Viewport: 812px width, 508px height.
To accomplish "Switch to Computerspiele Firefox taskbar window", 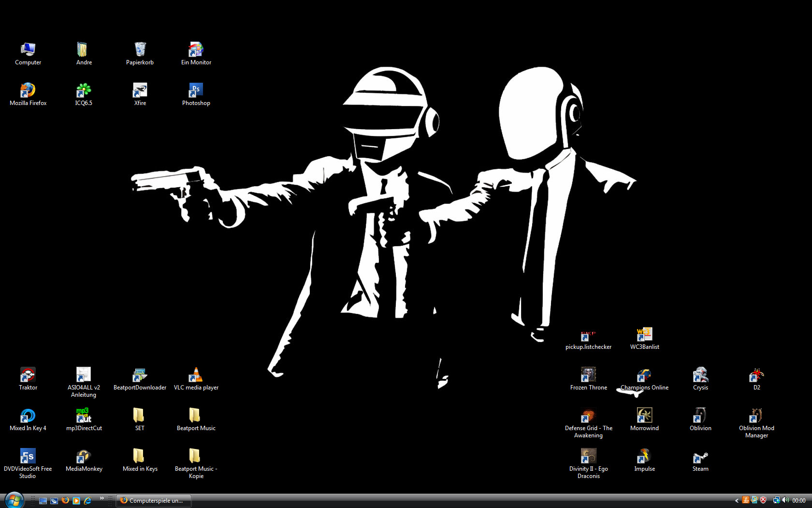I will coord(154,501).
